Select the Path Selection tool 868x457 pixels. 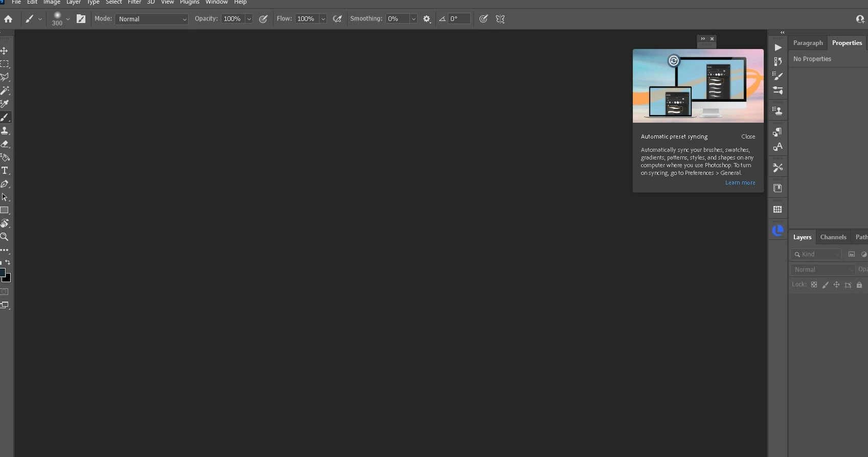click(4, 197)
